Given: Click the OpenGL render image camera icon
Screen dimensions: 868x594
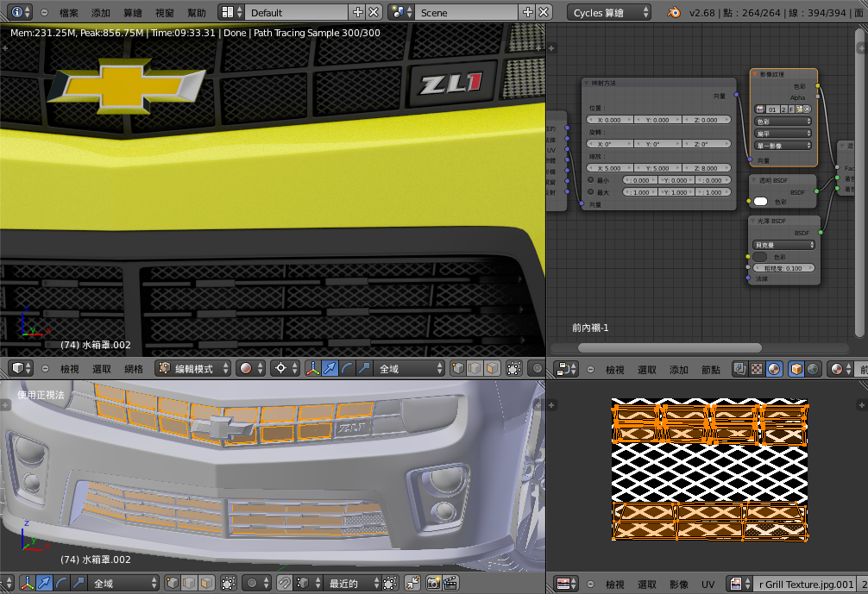Looking at the screenshot, I should [433, 583].
